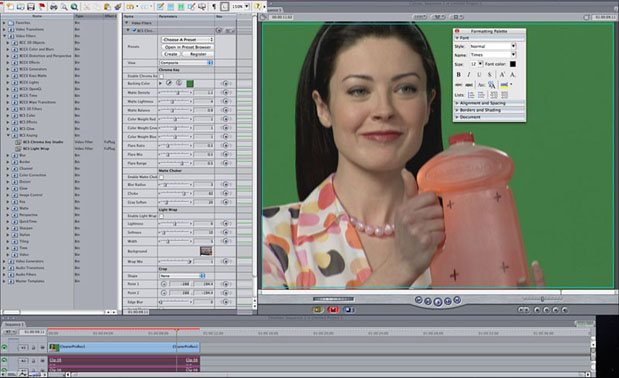Expand the Favorites bin in the browser
The height and width of the screenshot is (378, 619).
[5, 23]
